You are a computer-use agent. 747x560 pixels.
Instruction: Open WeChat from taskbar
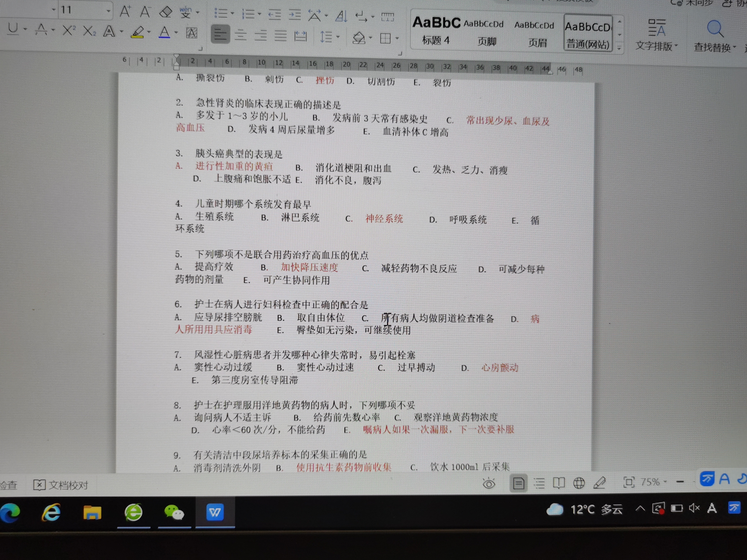click(174, 513)
